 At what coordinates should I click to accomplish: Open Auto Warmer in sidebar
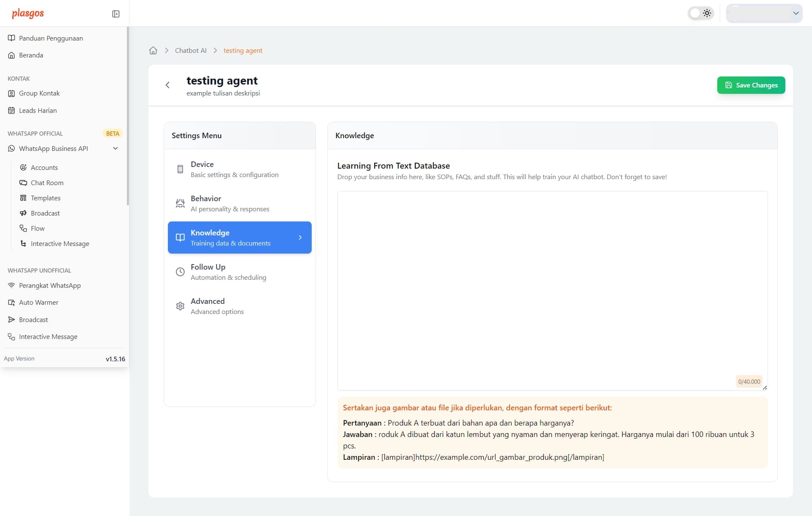tap(38, 302)
